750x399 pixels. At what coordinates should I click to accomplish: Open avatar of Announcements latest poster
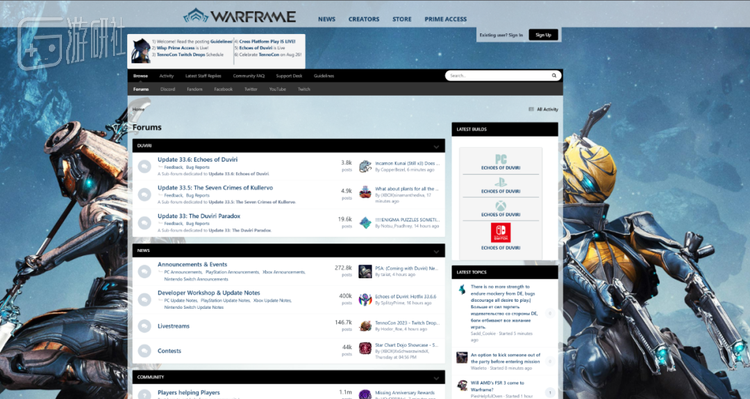(x=365, y=271)
